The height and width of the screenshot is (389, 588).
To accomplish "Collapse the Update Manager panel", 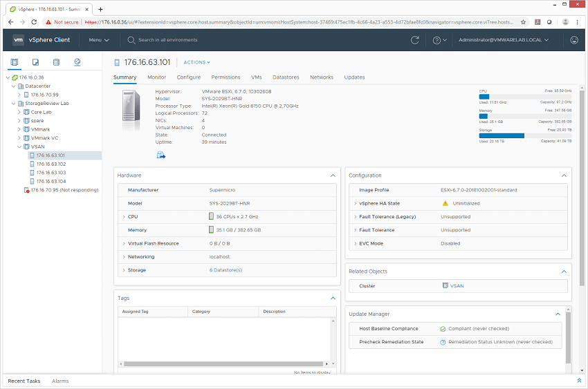I will [558, 314].
